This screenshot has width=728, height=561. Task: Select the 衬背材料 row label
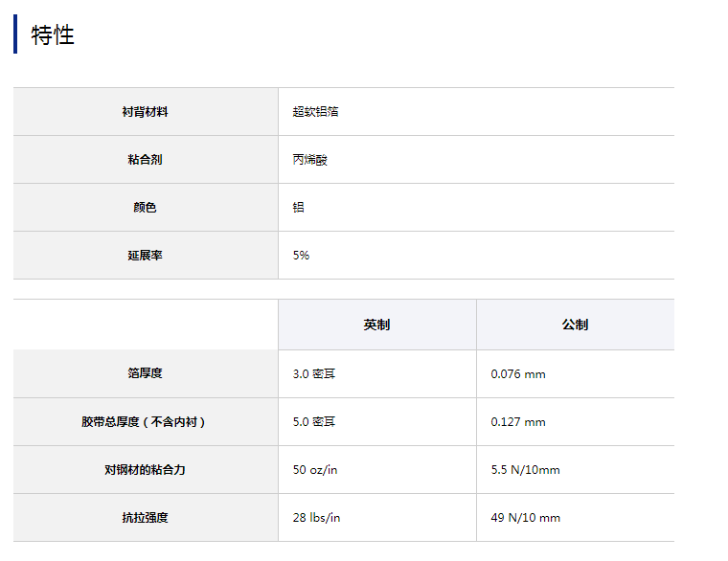click(x=146, y=112)
